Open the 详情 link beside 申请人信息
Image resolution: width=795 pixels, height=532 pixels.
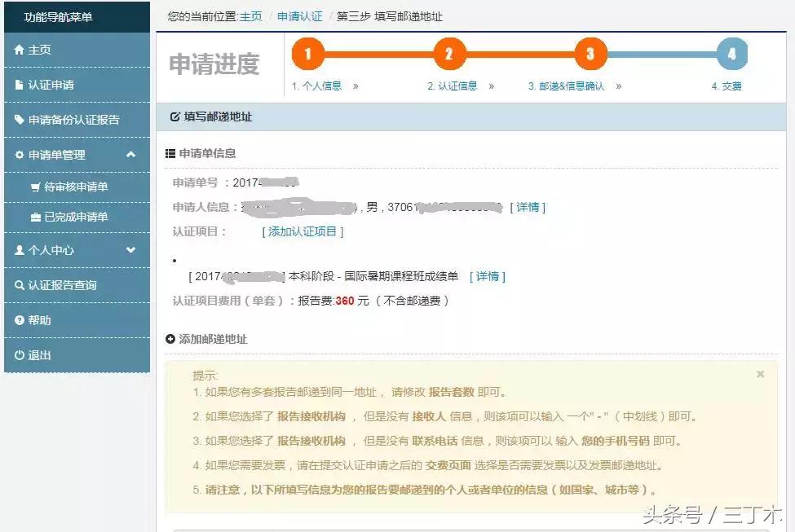(x=528, y=207)
